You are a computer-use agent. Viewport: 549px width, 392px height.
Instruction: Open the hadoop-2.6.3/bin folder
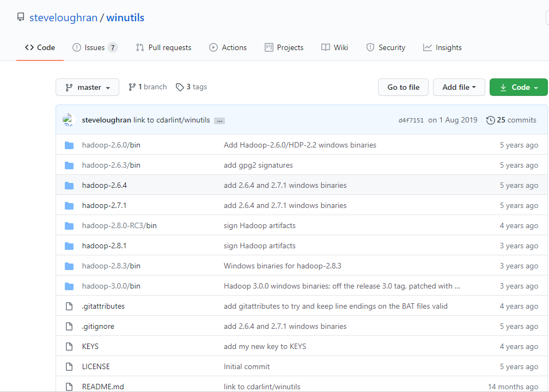point(111,165)
